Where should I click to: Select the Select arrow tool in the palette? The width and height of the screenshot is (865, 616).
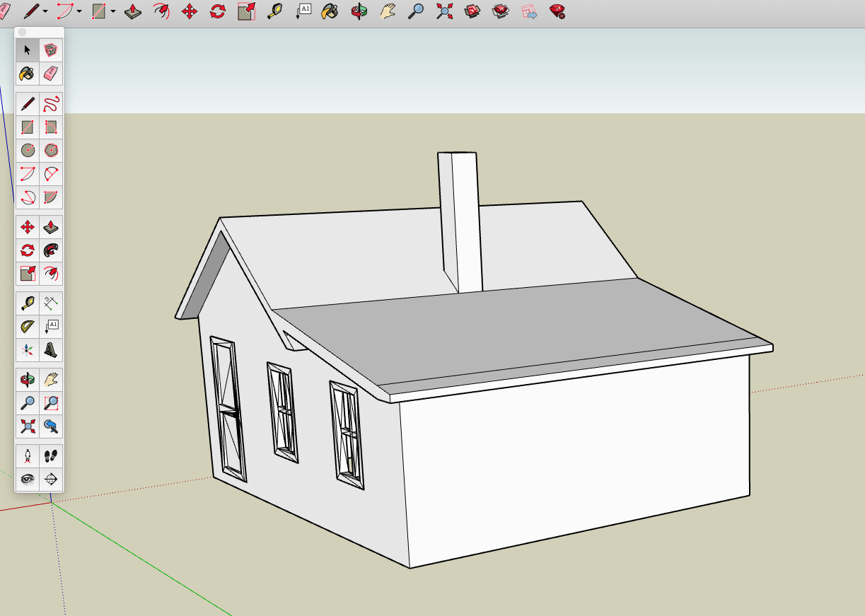[28, 50]
